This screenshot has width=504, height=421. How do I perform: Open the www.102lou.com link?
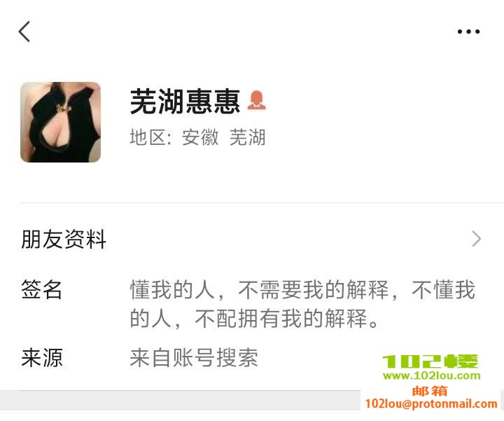[432, 375]
